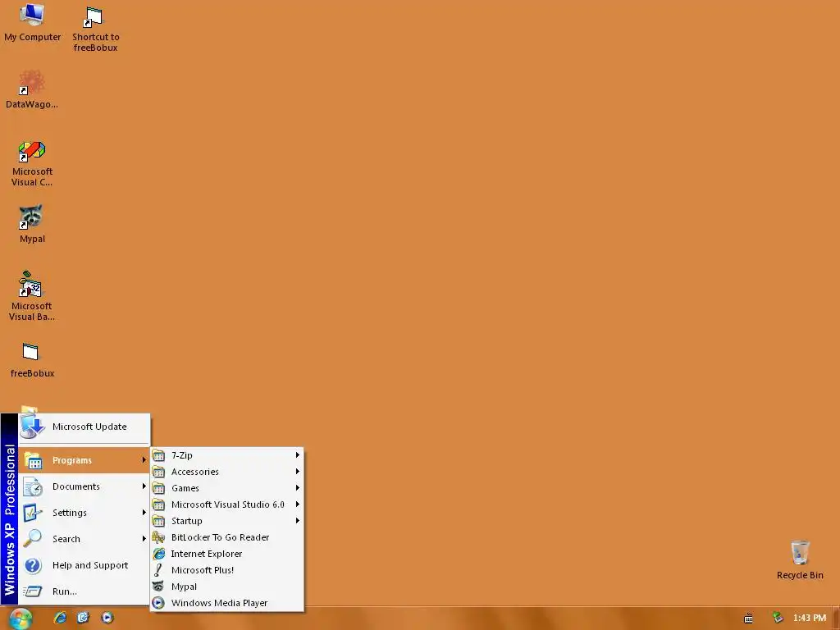Open the Search submenu
This screenshot has width=840, height=630.
(x=84, y=539)
